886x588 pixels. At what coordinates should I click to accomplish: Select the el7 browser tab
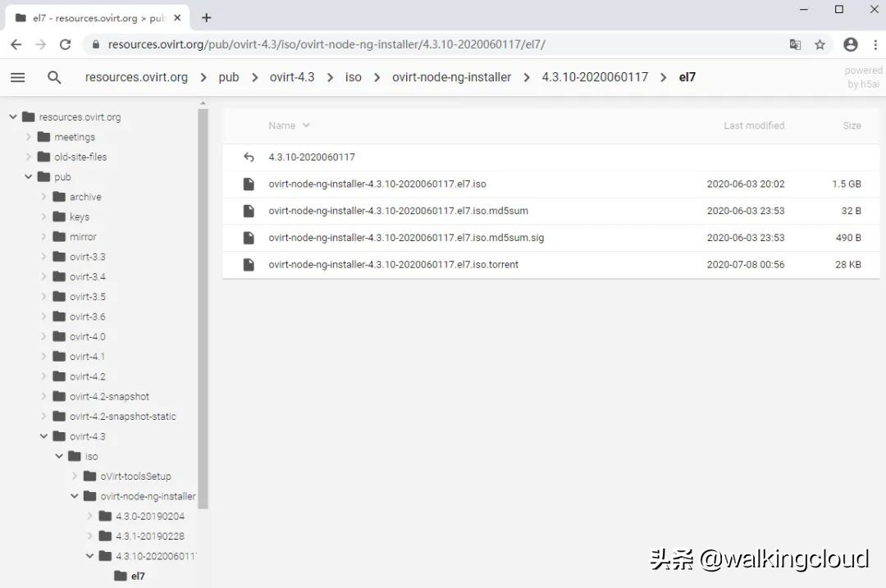[90, 16]
